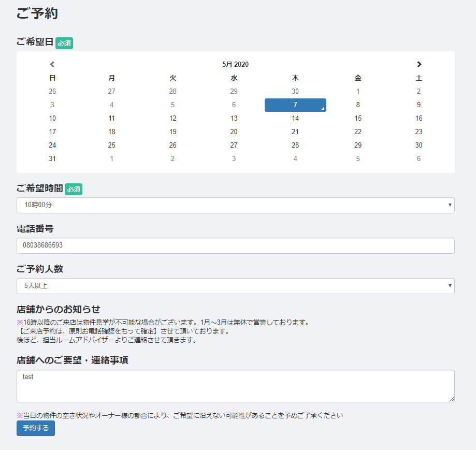The width and height of the screenshot is (476, 450).
Task: Select May 23 on the calendar
Action: tap(419, 132)
